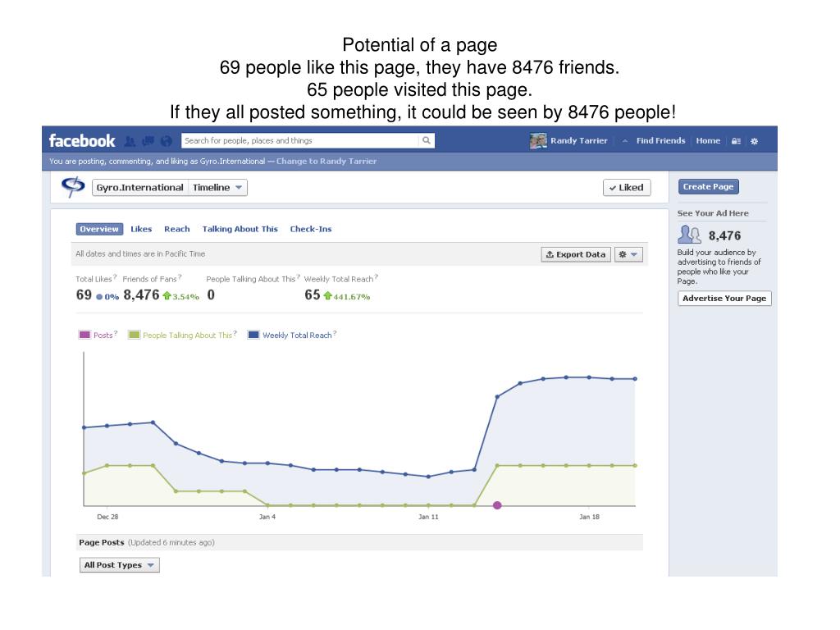Click the 65 weekly reach value
Viewport: 840px width, 630px height.
(313, 295)
